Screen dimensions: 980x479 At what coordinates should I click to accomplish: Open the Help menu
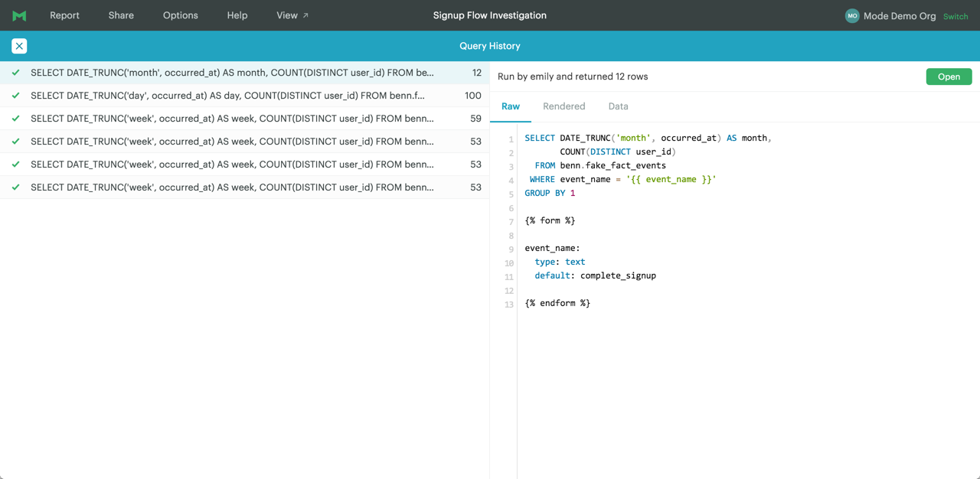click(237, 15)
